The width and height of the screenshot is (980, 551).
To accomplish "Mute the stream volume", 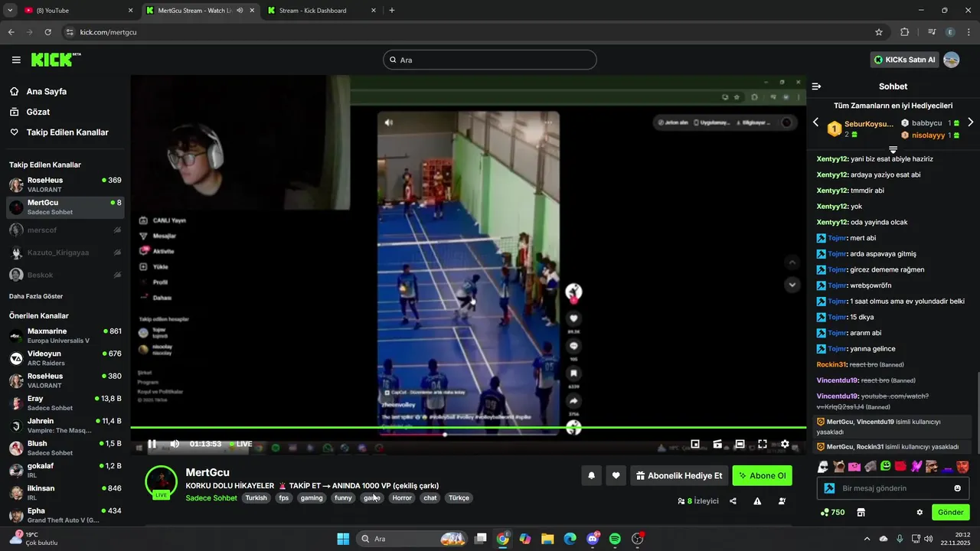I will pos(175,444).
